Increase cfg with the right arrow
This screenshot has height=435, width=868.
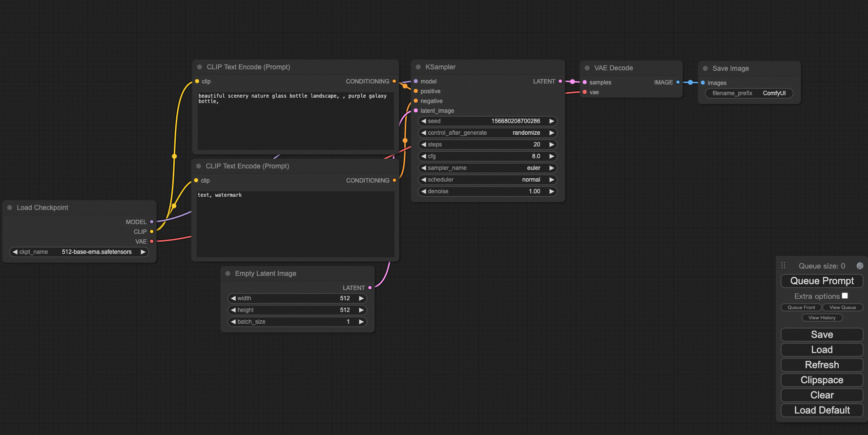click(552, 156)
